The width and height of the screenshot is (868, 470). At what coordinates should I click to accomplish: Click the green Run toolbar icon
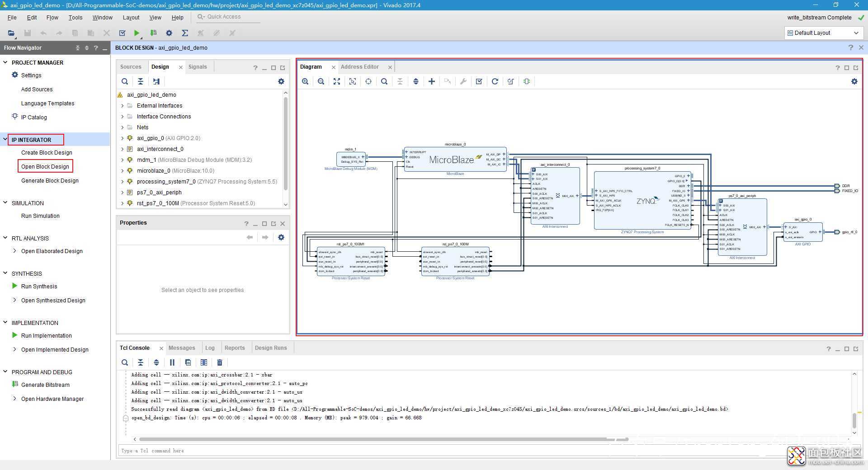tap(137, 33)
